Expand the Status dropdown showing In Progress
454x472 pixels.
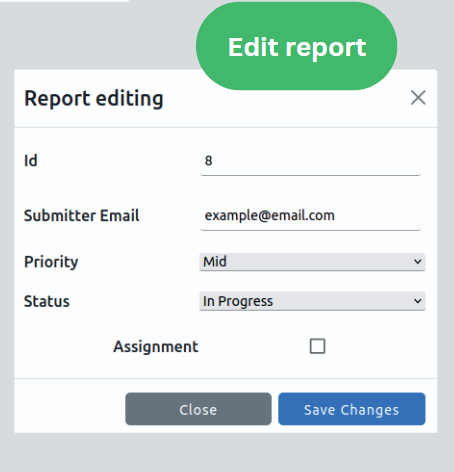312,301
